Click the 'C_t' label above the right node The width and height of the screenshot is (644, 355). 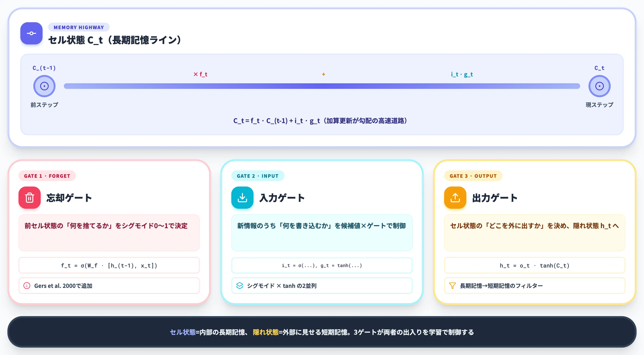pos(599,68)
